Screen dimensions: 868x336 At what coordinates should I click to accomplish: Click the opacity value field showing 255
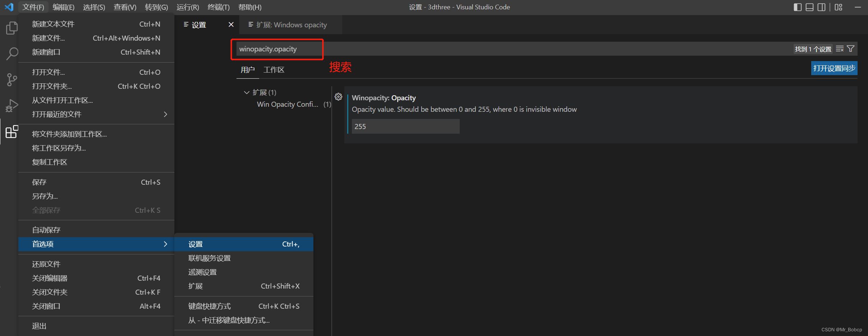coord(405,126)
